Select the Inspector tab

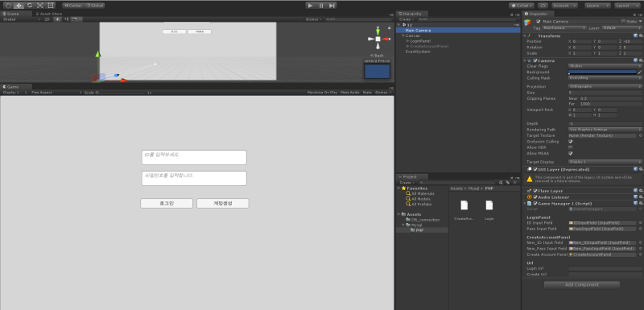pos(538,14)
